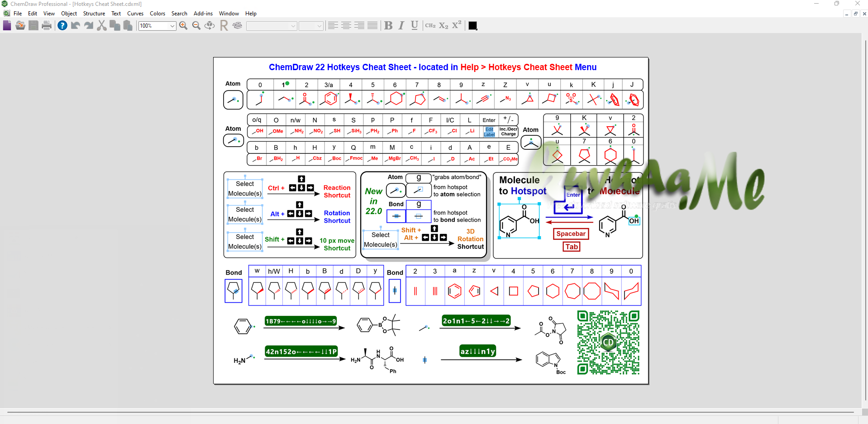Align text right
This screenshot has height=424, width=868.
359,25
